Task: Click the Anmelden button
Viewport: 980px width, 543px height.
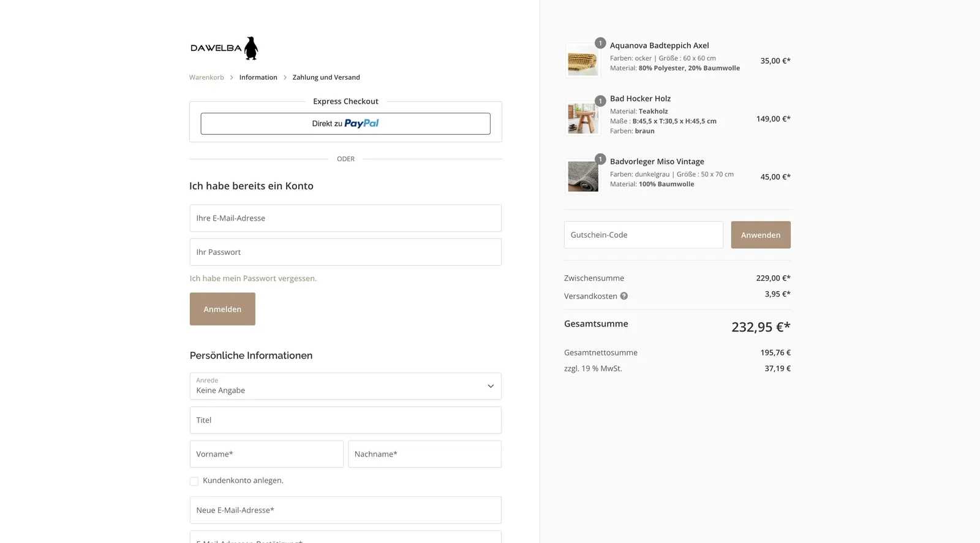Action: (222, 309)
